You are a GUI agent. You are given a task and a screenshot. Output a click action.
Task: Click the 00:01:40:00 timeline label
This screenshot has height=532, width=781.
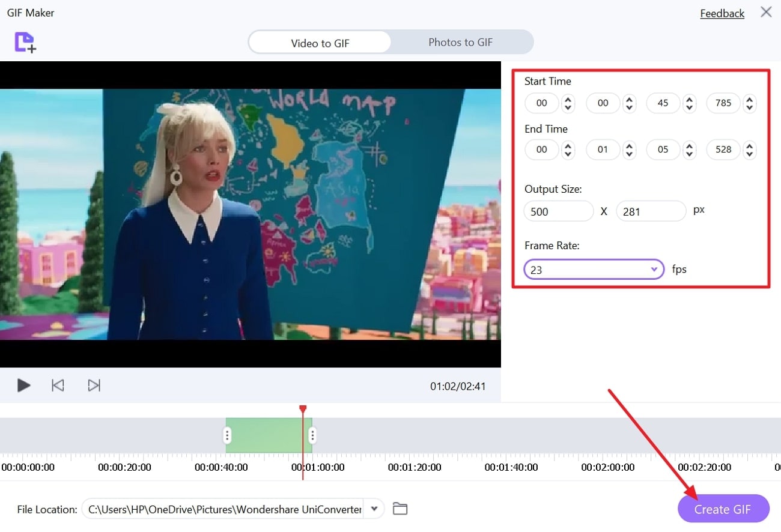tap(511, 467)
